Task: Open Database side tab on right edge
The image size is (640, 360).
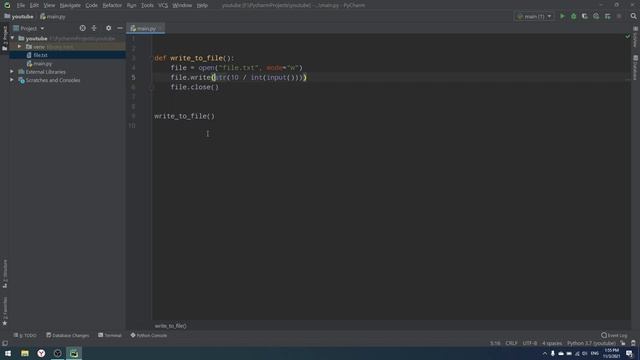Action: point(636,67)
